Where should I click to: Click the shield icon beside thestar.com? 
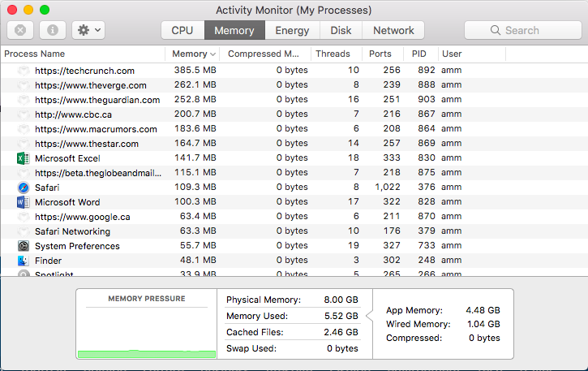pos(24,144)
